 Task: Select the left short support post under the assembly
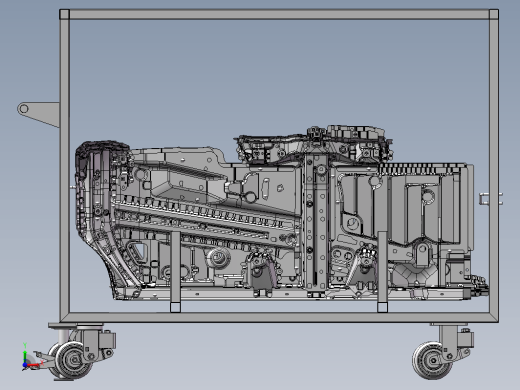[x=175, y=272]
